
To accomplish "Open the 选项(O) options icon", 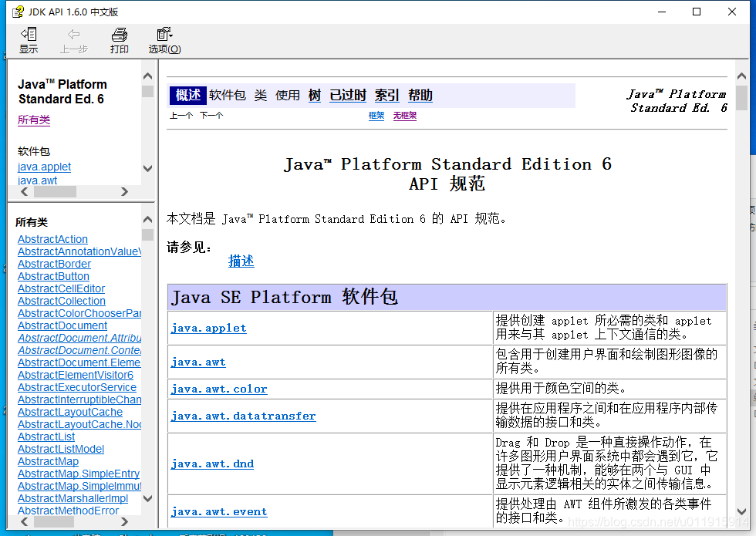I will tap(164, 40).
